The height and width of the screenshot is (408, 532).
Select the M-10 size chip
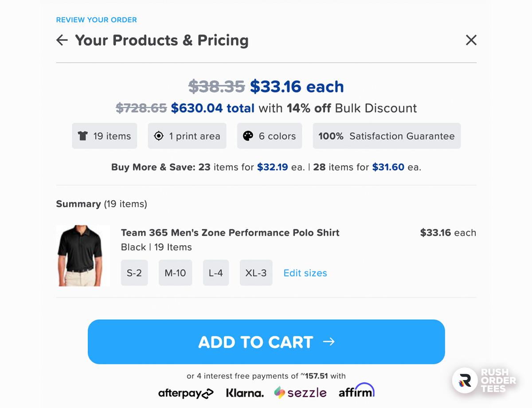tap(175, 273)
